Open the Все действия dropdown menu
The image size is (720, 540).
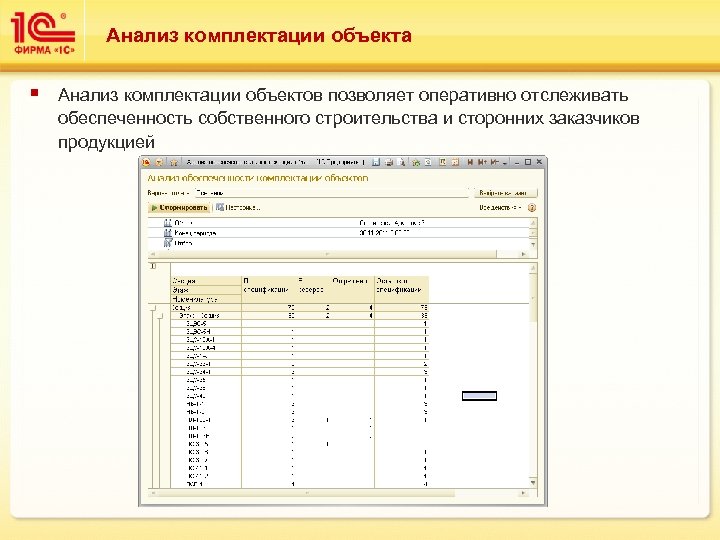point(501,208)
